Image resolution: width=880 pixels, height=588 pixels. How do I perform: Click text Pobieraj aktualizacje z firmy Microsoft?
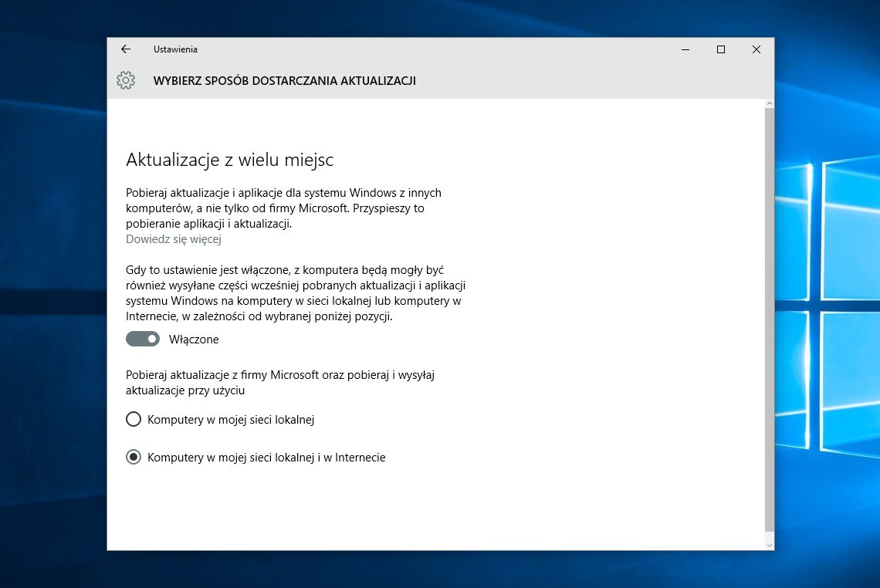pyautogui.click(x=280, y=383)
